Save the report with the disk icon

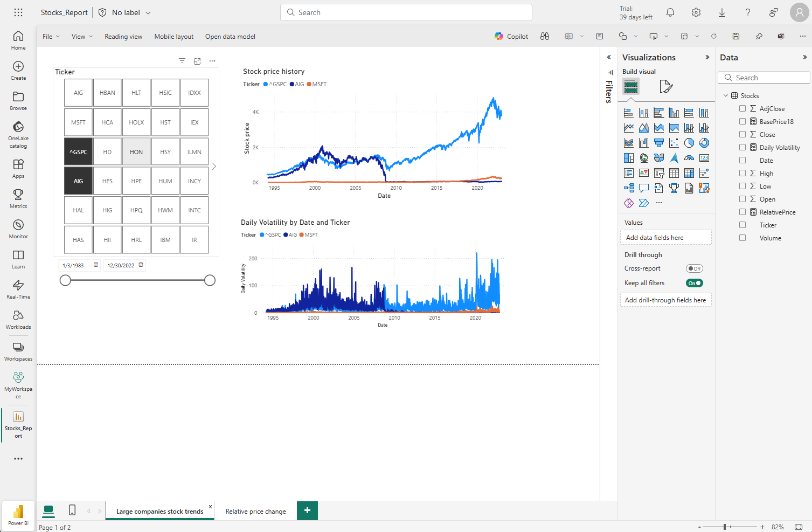tap(735, 36)
